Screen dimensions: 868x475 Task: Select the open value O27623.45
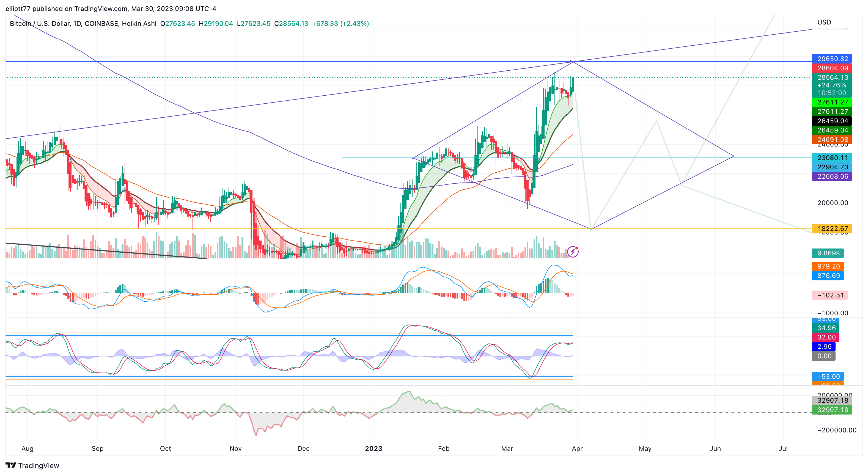point(178,24)
